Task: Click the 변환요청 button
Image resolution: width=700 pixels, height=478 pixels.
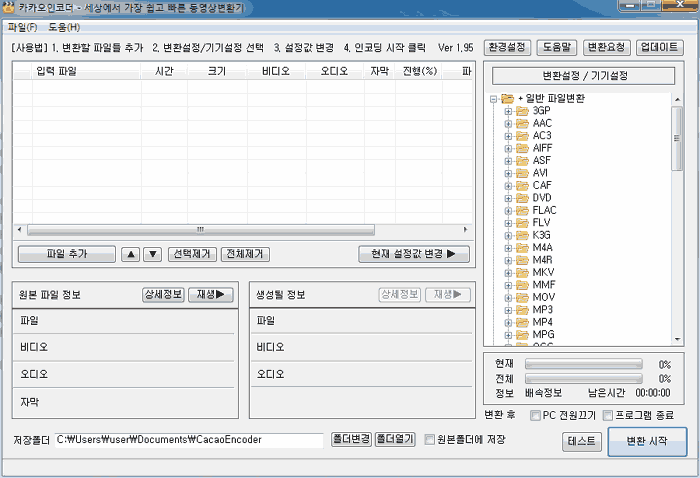Action: 606,47
